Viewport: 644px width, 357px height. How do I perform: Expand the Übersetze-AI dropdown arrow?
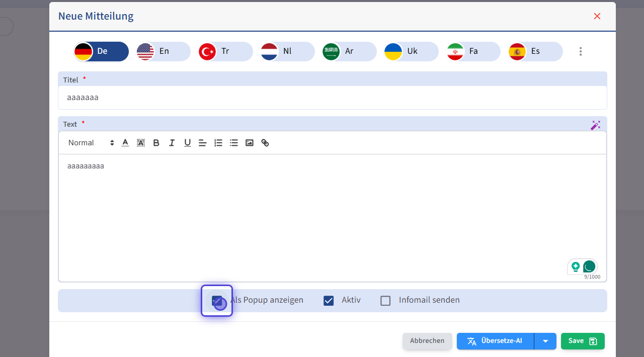point(545,341)
